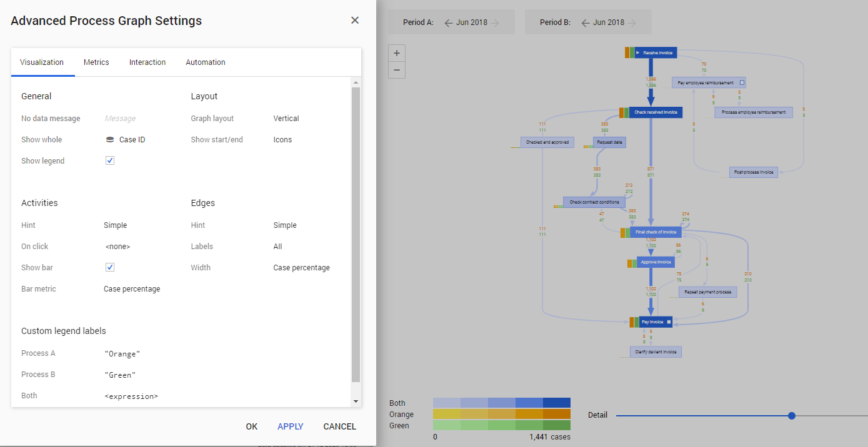Click the Detail slider handle
Screen dimensions: 868x447
tap(792, 416)
